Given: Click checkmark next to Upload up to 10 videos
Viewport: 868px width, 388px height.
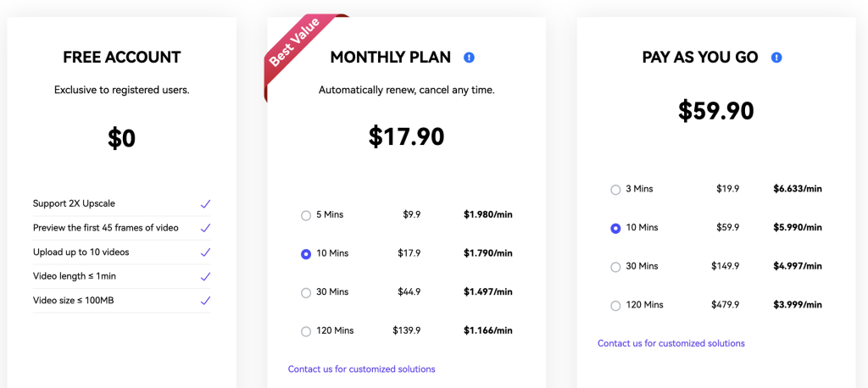Looking at the screenshot, I should pyautogui.click(x=205, y=252).
